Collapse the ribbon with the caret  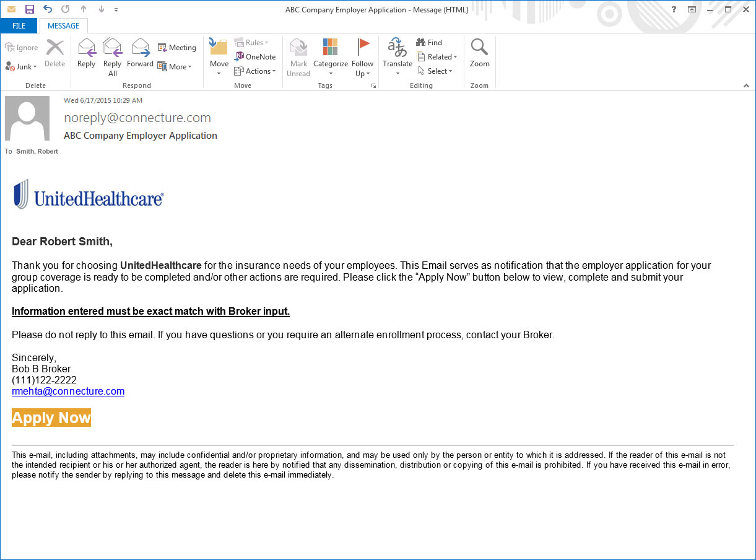coord(746,86)
